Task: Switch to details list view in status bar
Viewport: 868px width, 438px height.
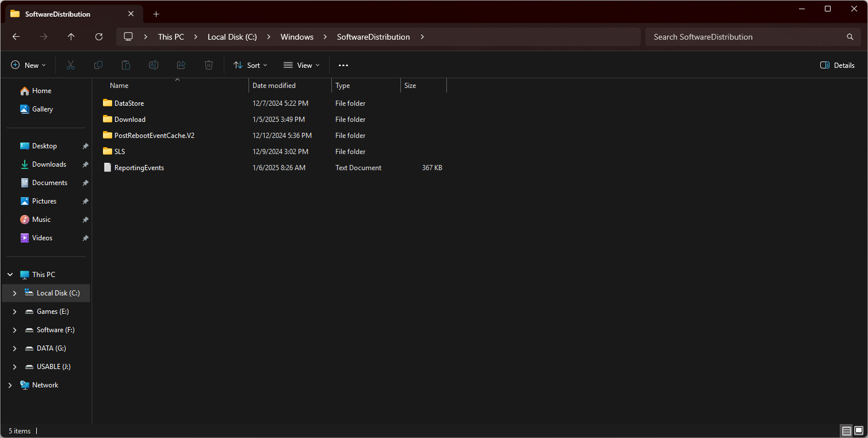Action: pos(846,431)
